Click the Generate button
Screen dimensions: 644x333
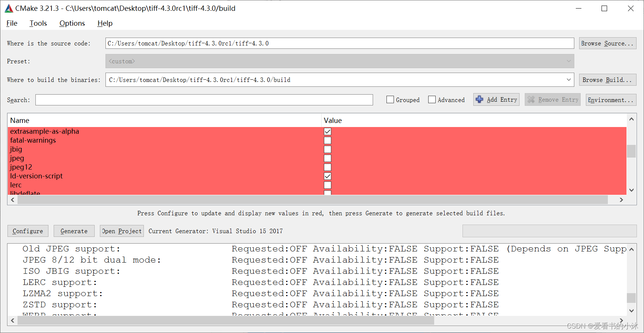pos(74,231)
